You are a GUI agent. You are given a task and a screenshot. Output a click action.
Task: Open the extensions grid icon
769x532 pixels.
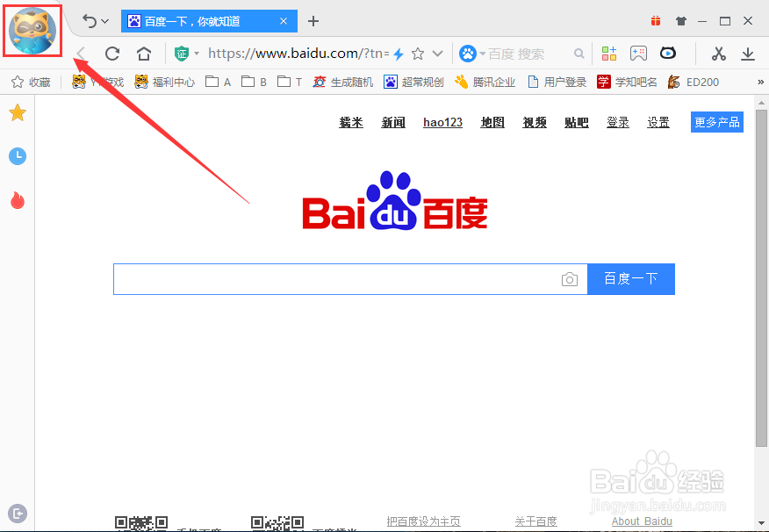click(x=609, y=54)
